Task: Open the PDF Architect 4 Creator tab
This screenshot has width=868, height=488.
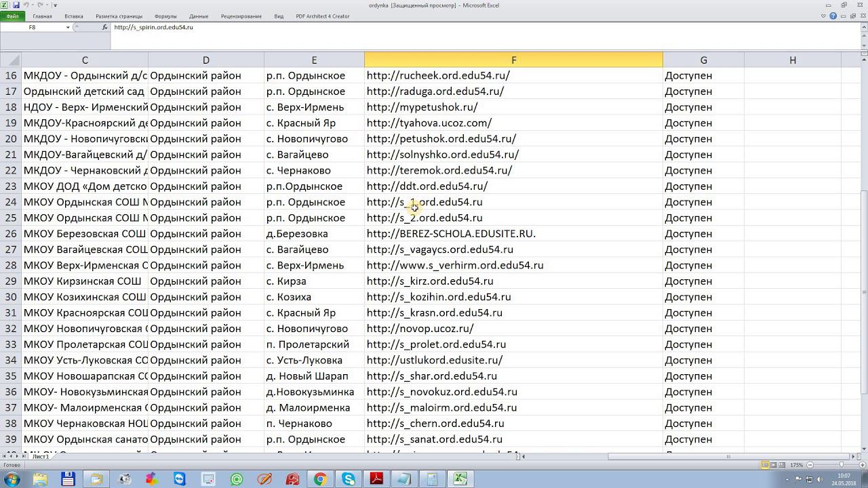Action: 323,16
